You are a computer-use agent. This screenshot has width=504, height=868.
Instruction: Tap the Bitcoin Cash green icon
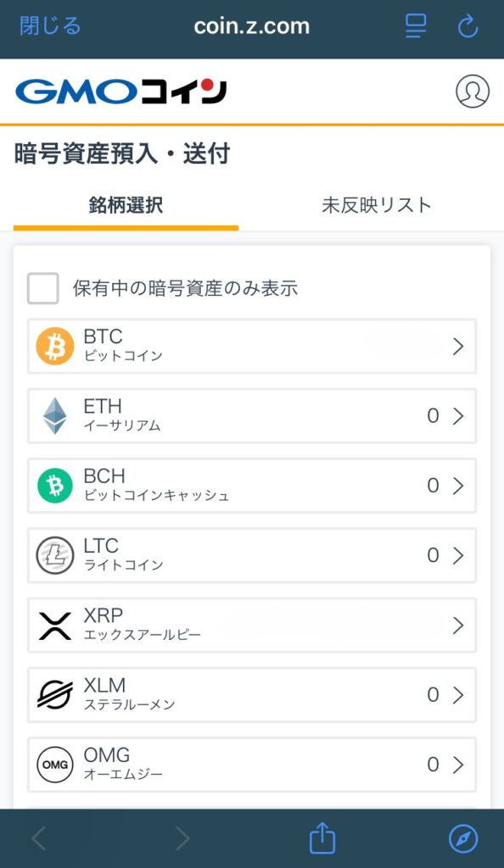click(x=55, y=486)
